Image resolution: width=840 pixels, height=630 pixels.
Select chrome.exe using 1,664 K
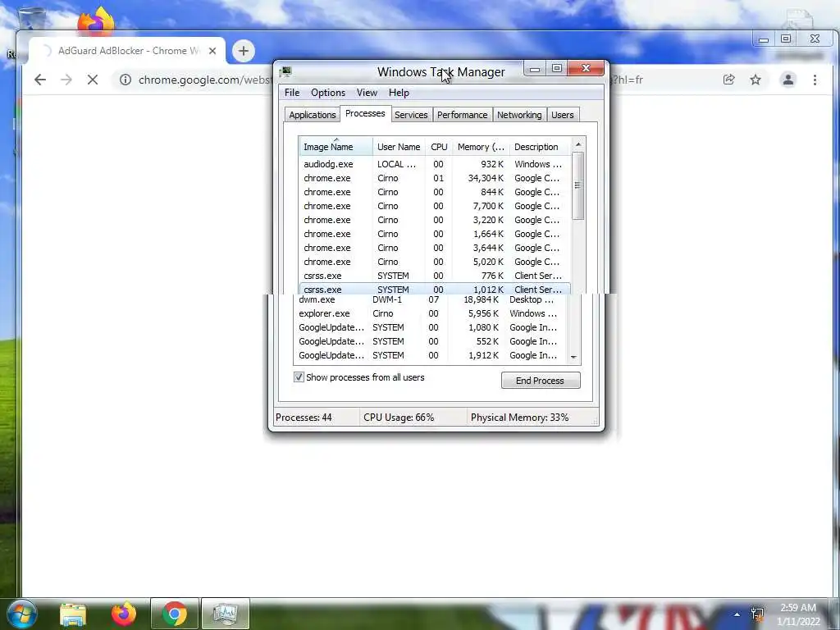coord(435,234)
